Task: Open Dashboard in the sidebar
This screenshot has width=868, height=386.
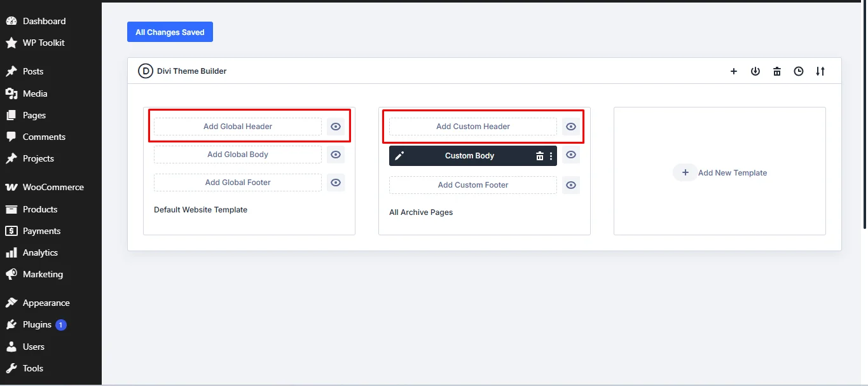Action: click(x=51, y=21)
